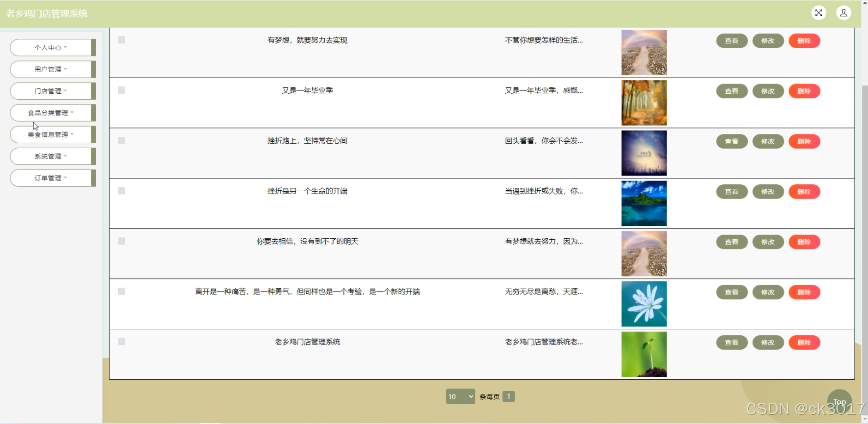Viewport: 868px width, 424px height.
Task: View the 有梦想，就要努力去实现 entry
Action: (x=732, y=41)
